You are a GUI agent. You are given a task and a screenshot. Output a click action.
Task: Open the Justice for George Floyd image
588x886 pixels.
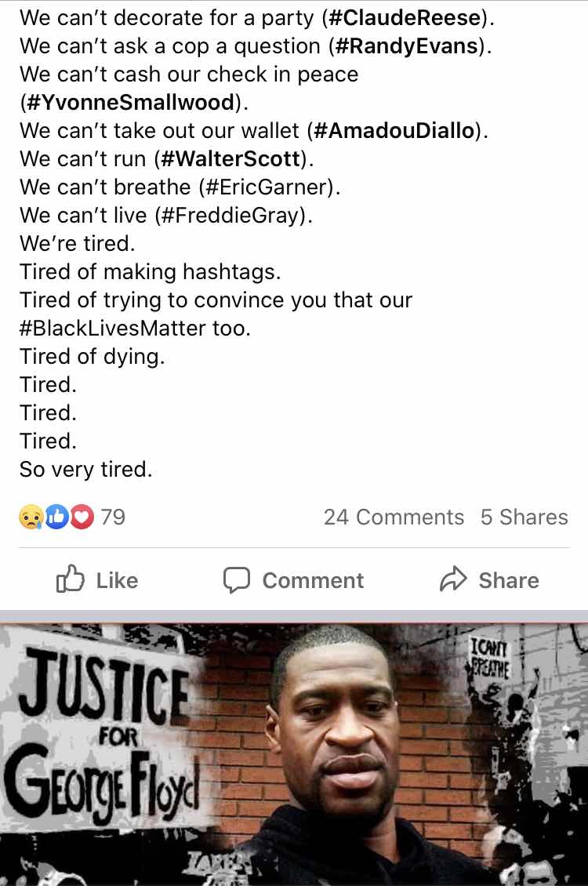[x=294, y=754]
